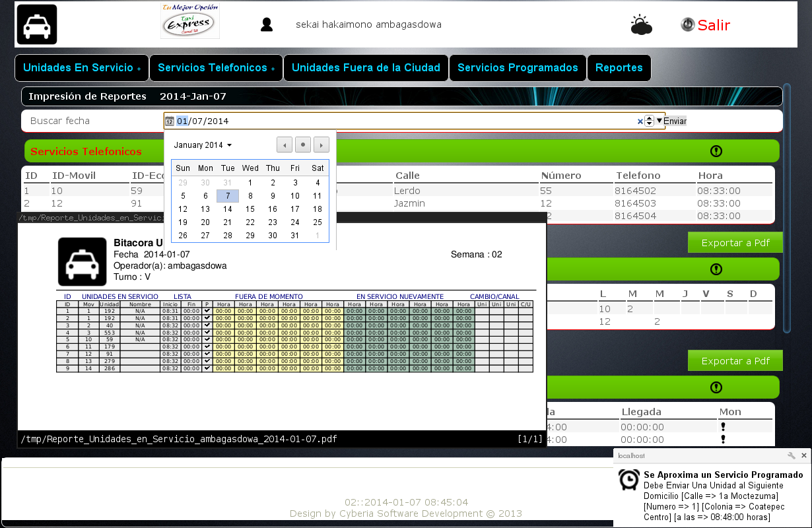Screen dimensions: 812x528
Task: Click the user silhouette icon beside operator name
Action: (267, 24)
